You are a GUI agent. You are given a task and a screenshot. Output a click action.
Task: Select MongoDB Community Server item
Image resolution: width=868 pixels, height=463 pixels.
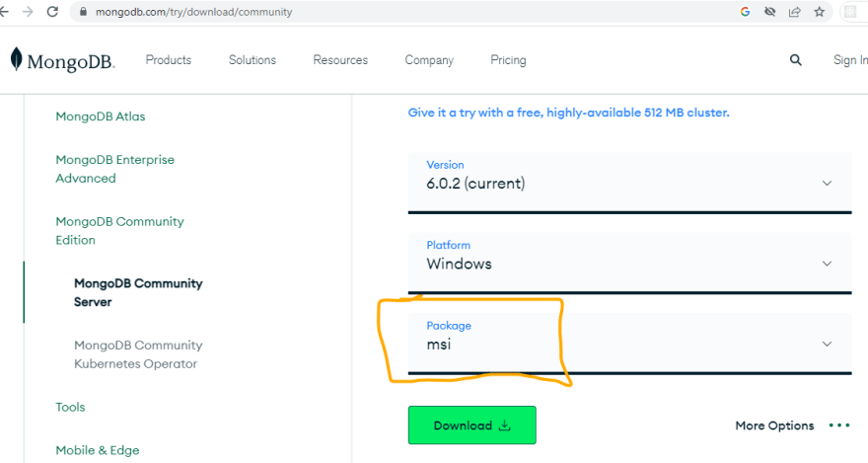point(138,292)
